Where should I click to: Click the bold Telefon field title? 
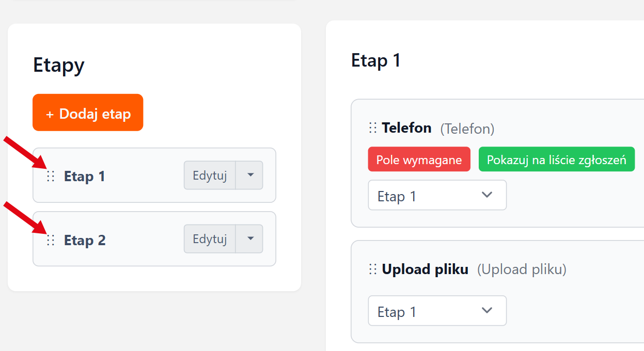pos(406,128)
